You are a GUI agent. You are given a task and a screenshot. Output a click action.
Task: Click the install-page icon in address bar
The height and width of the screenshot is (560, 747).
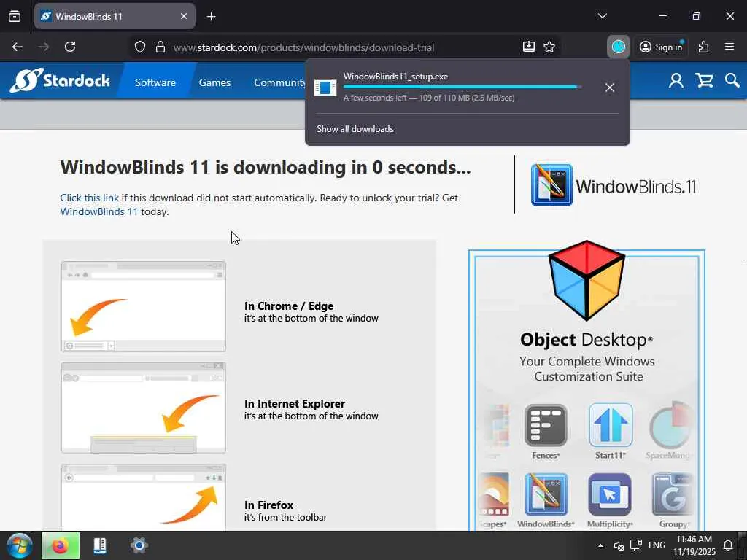click(x=529, y=47)
